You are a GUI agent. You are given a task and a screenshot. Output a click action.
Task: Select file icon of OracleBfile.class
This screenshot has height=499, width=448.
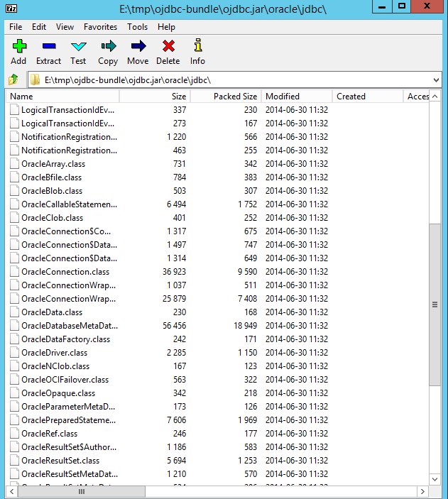[x=14, y=177]
